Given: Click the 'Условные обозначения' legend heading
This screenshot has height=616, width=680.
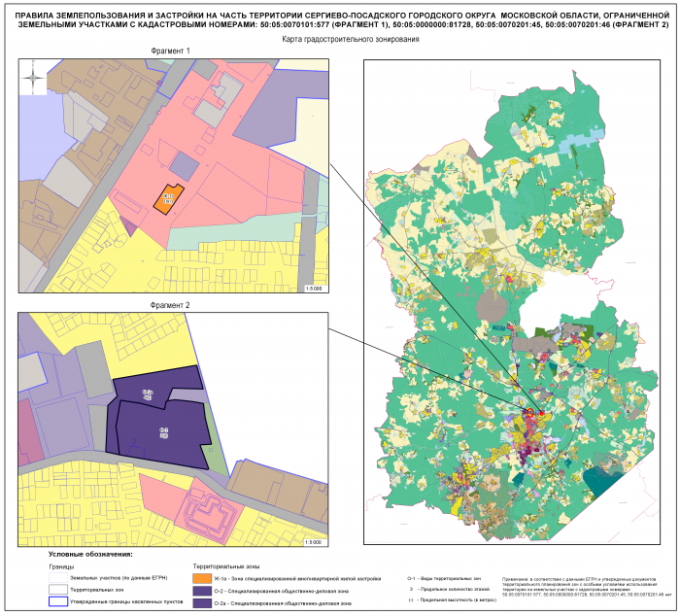Looking at the screenshot, I should pos(90,554).
